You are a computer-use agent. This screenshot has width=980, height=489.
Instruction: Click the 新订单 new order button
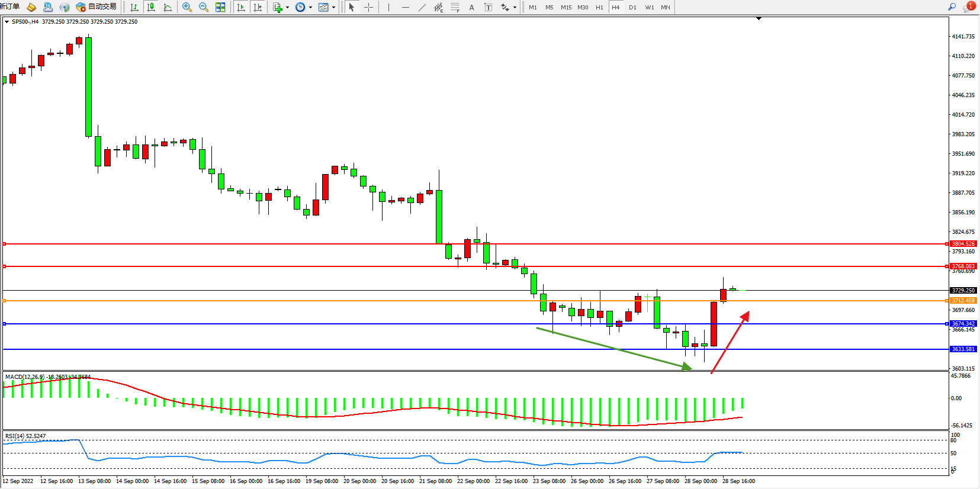click(x=10, y=7)
